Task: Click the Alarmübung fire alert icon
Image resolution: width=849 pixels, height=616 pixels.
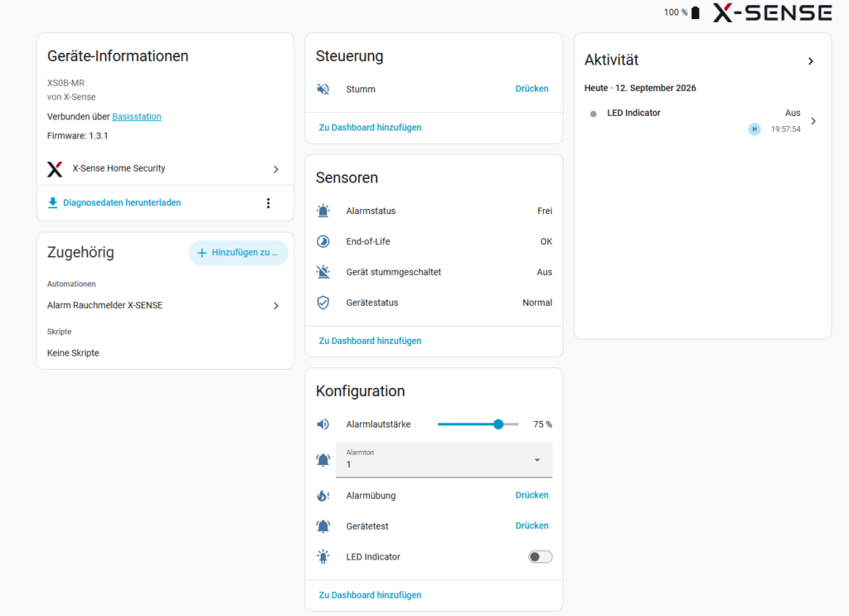Action: pos(323,495)
